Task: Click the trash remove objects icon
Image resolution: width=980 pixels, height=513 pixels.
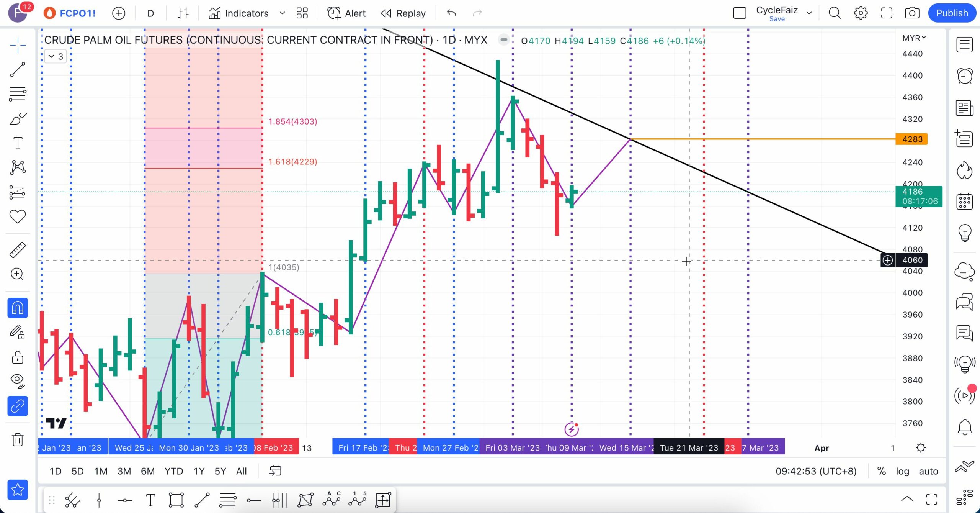Action: [x=18, y=439]
